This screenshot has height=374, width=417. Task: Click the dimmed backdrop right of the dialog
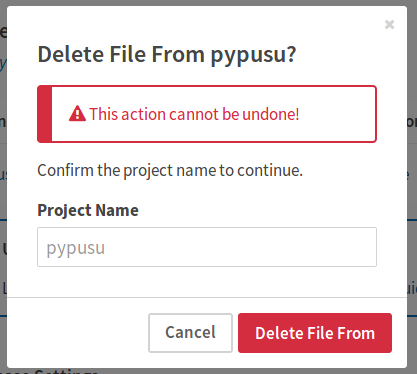412,187
